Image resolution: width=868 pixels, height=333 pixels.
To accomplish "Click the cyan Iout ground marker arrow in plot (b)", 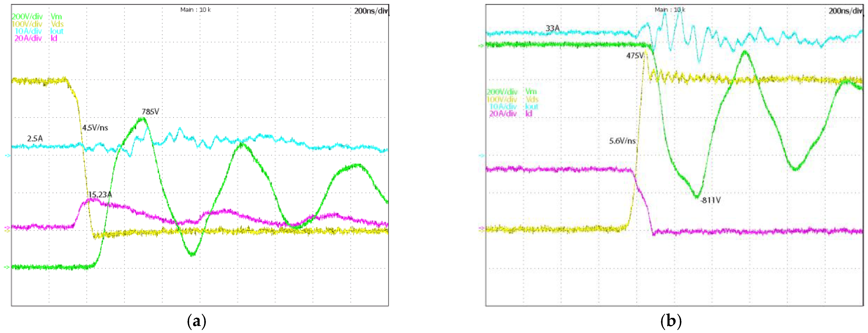I will pyautogui.click(x=482, y=156).
